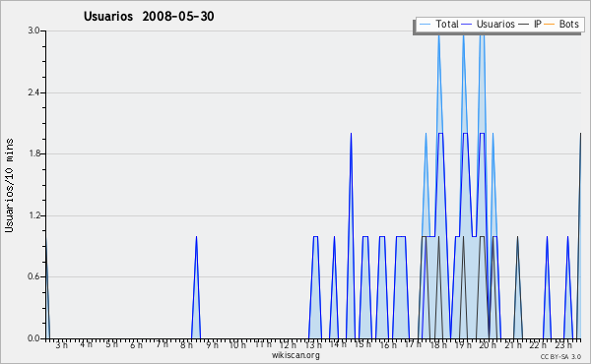Click the '17 h' x-axis label
The image size is (591, 364).
click(x=413, y=344)
